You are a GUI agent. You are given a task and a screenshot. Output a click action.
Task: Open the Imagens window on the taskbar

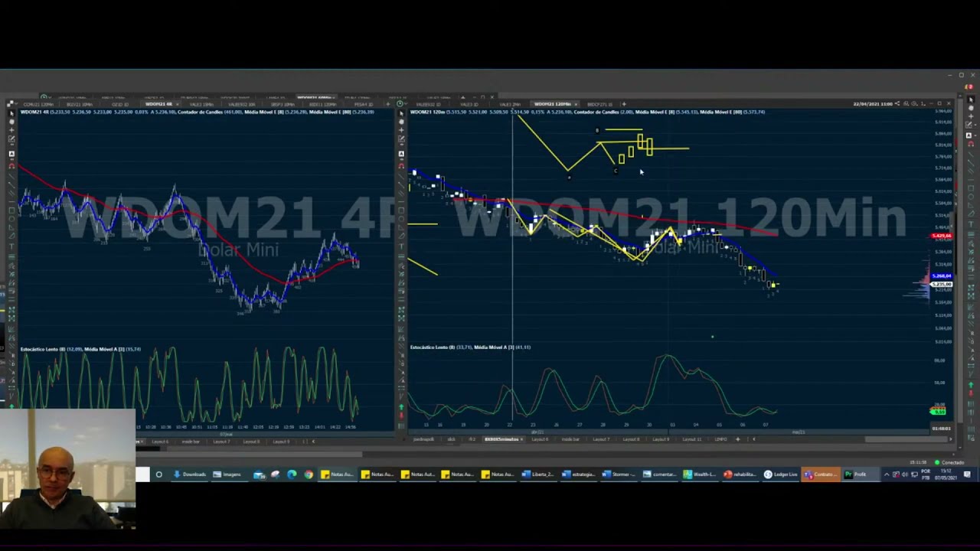coord(228,474)
